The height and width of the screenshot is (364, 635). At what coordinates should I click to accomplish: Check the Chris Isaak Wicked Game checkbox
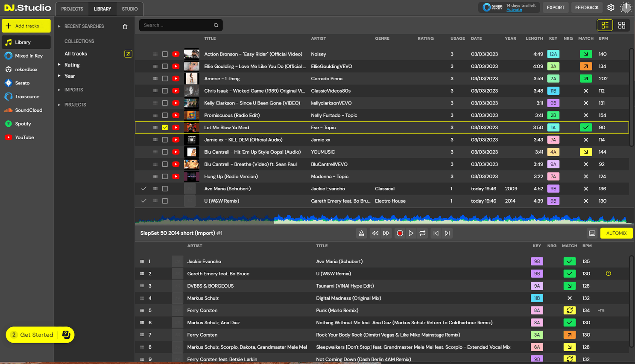click(165, 91)
